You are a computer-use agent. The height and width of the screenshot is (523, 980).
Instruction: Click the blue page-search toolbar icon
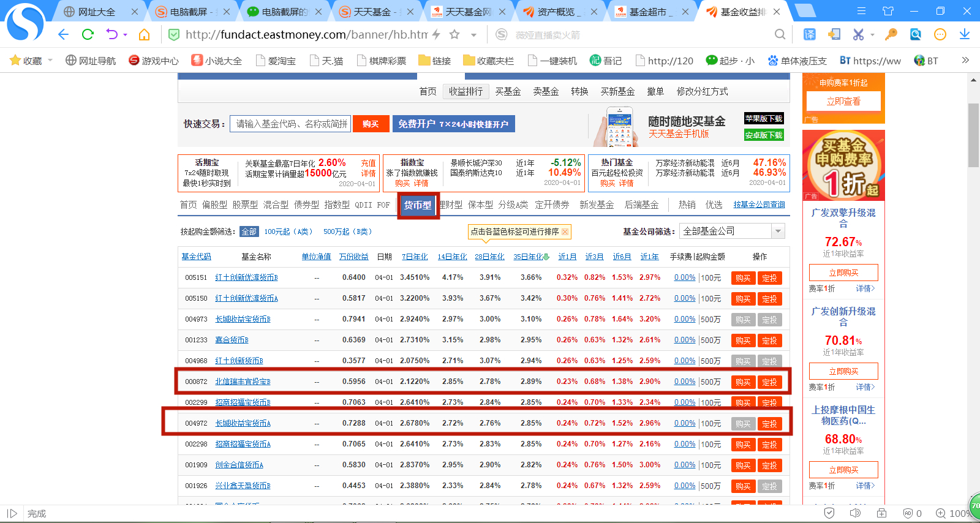click(916, 35)
